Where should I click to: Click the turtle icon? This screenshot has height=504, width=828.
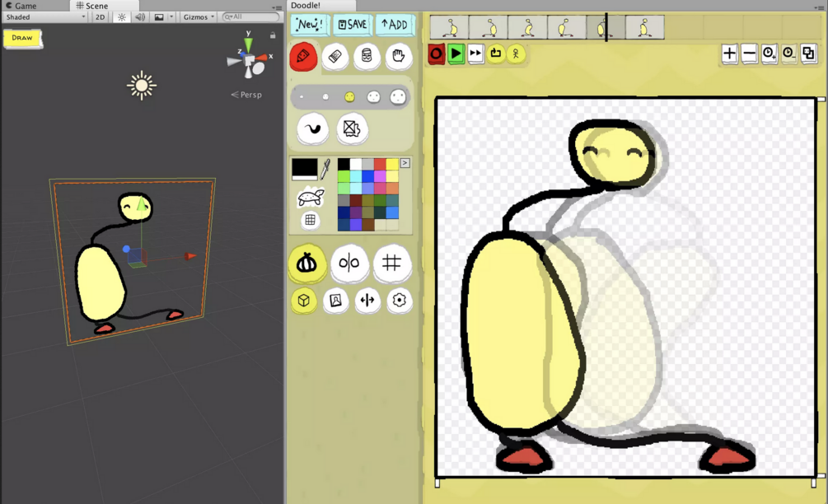tap(311, 198)
